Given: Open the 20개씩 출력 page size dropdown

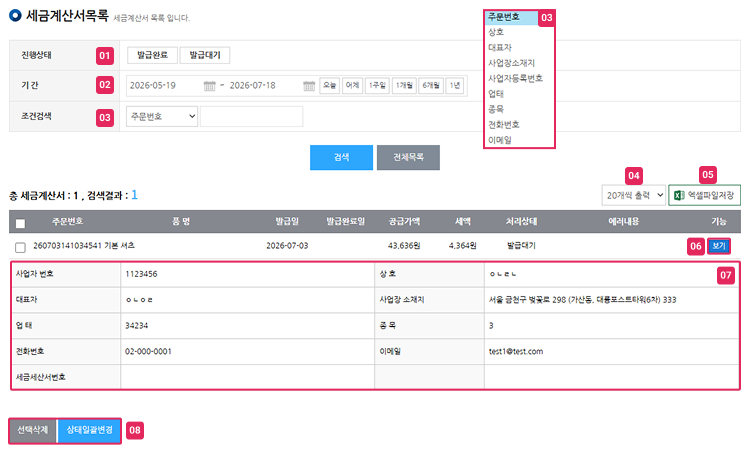Looking at the screenshot, I should tap(633, 195).
